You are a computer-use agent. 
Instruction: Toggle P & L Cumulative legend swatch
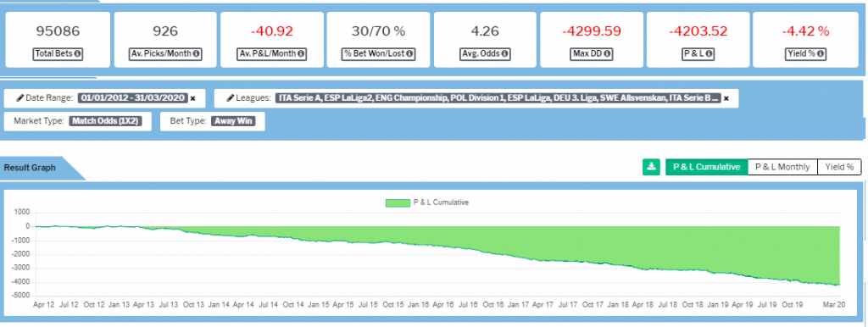click(x=398, y=203)
